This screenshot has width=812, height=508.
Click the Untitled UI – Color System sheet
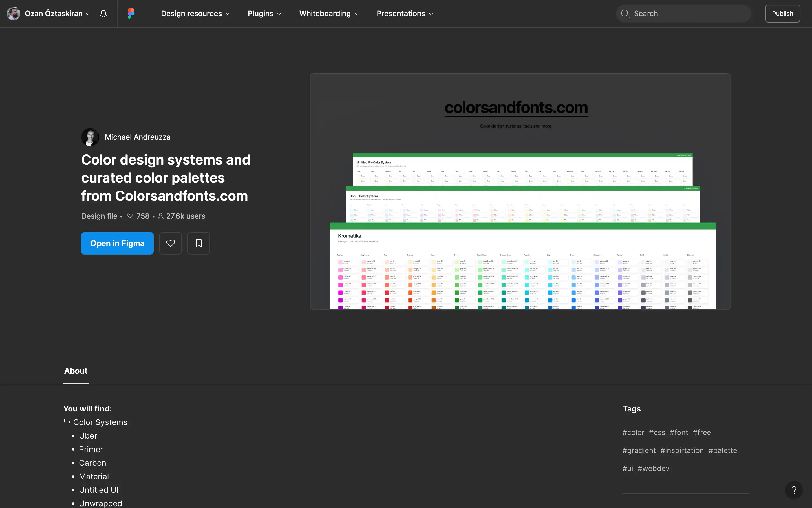523,170
